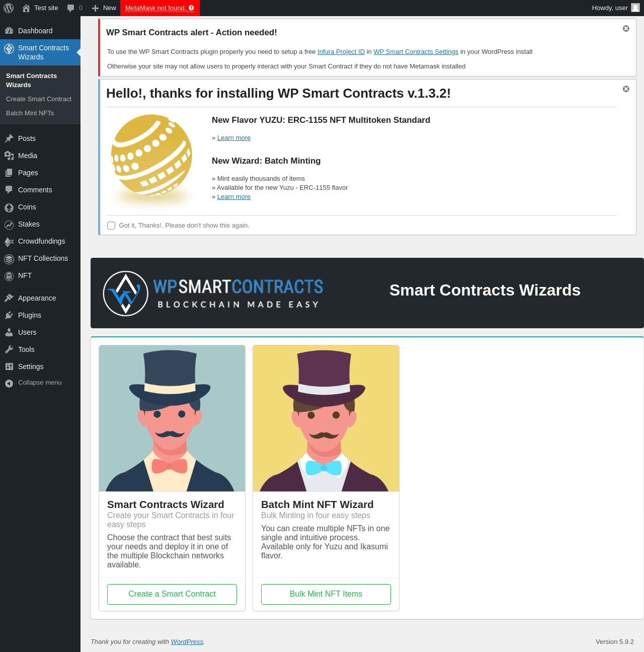This screenshot has height=652, width=644.
Task: Open Create Smart Contract submenu item
Action: 39,99
